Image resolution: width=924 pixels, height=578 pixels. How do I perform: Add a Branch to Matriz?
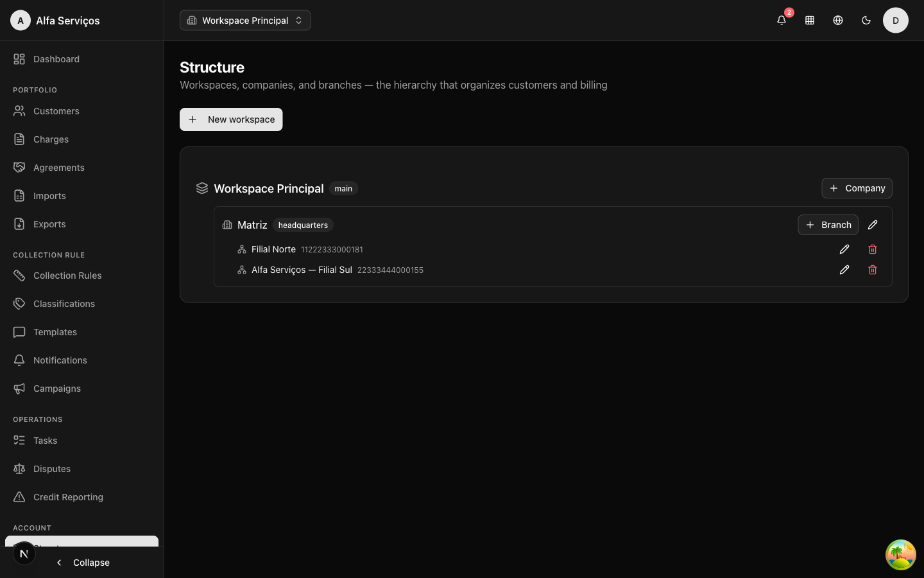828,225
